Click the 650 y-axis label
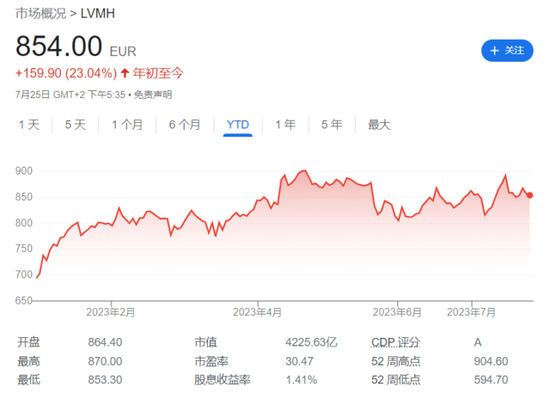Screen dimensions: 550x399 click(24, 300)
